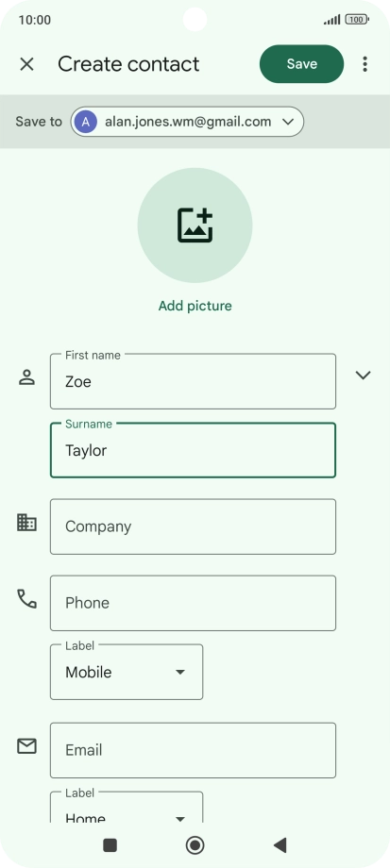Focus the Company input field

193,526
